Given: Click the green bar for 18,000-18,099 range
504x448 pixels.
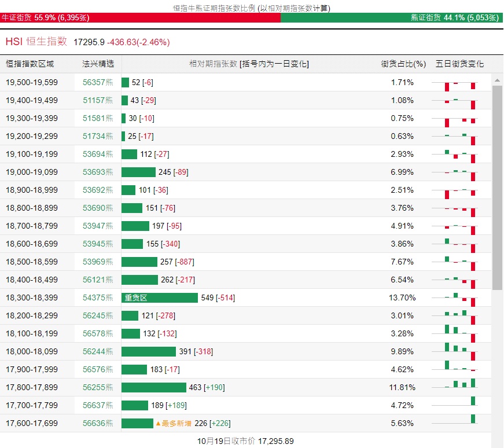Looking at the screenshot, I should (x=149, y=351).
